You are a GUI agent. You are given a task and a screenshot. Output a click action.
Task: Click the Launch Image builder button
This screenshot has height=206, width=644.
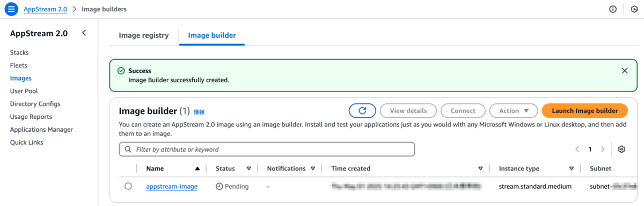click(x=585, y=111)
